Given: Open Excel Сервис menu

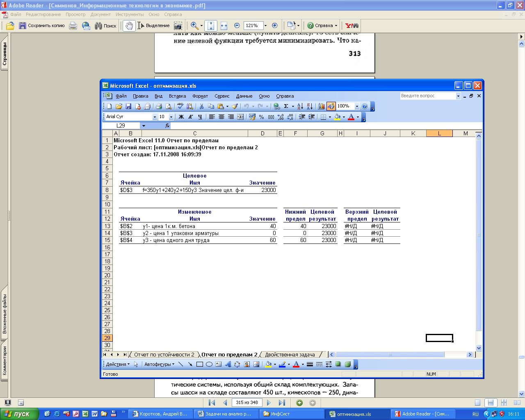Looking at the screenshot, I should (222, 96).
